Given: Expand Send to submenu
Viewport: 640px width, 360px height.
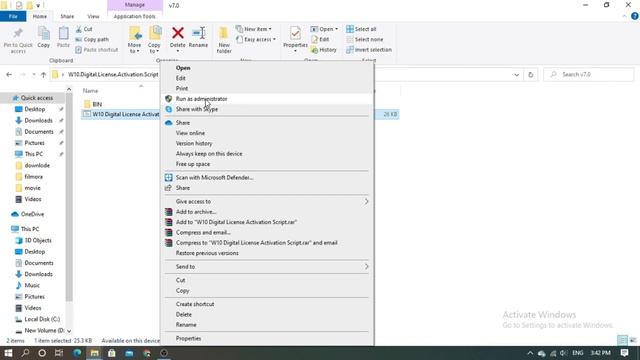Looking at the screenshot, I should (x=268, y=267).
